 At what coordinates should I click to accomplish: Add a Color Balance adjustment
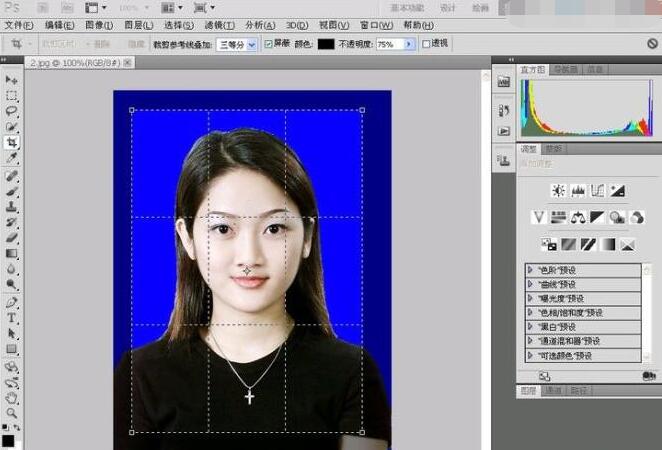(578, 217)
